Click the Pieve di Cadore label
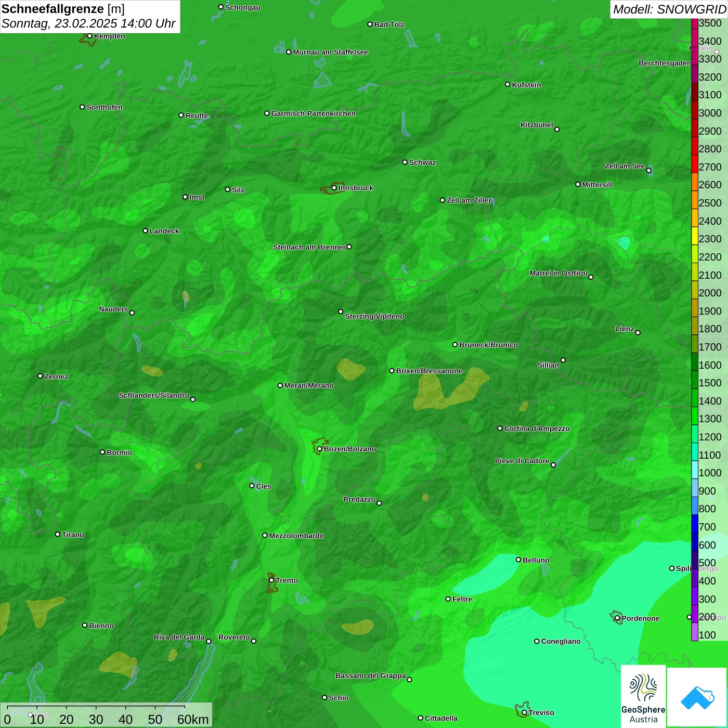 [x=522, y=461]
